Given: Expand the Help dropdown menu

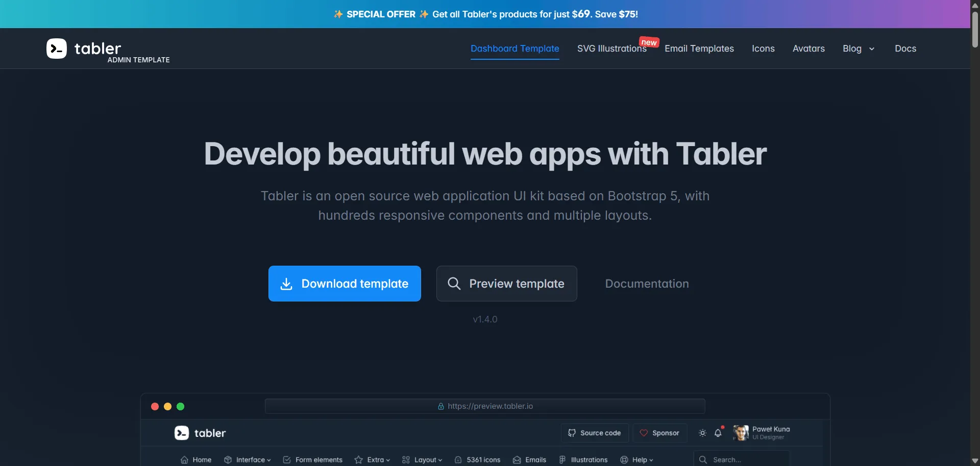Looking at the screenshot, I should pos(651,460).
